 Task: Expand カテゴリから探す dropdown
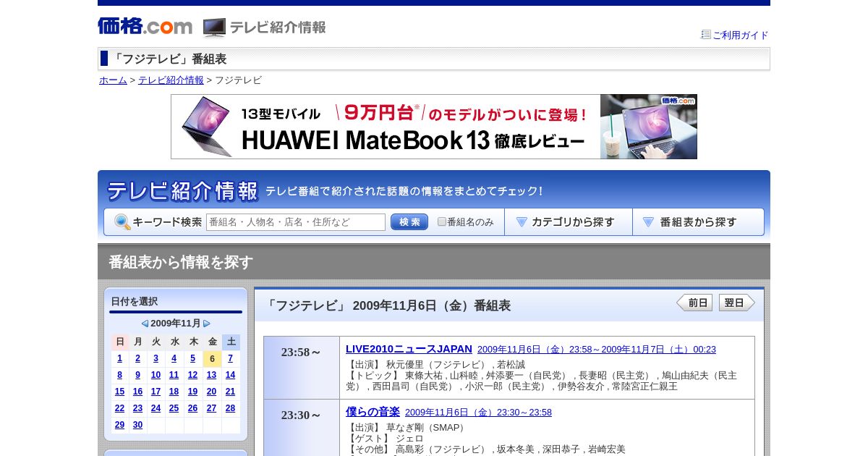[569, 222]
